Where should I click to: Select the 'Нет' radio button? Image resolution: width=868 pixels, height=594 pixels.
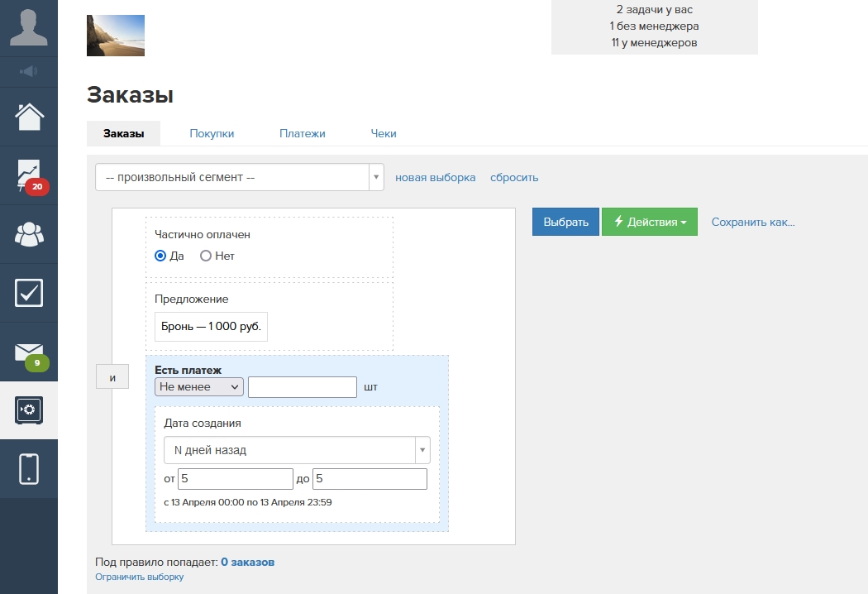pos(206,256)
